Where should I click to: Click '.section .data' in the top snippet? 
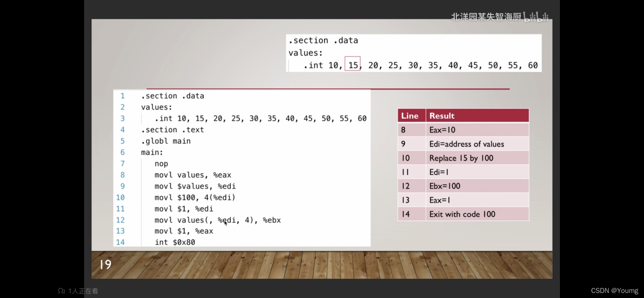pos(323,40)
